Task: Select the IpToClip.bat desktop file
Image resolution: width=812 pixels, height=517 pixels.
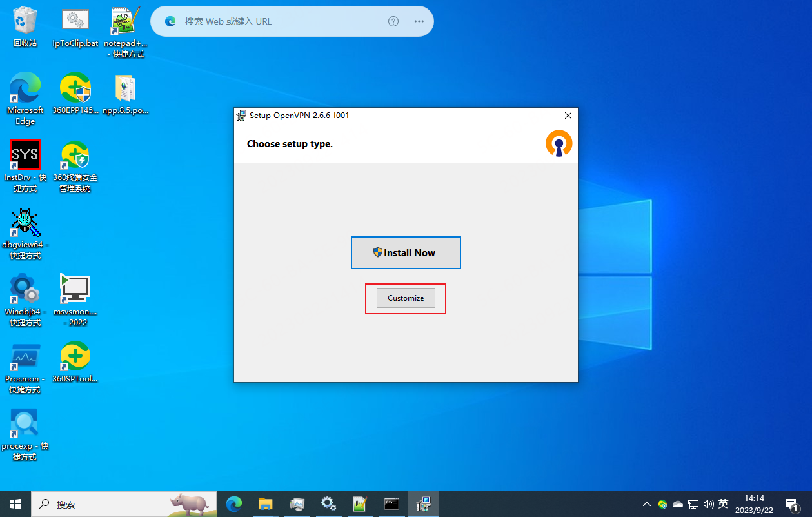Action: pos(75,27)
